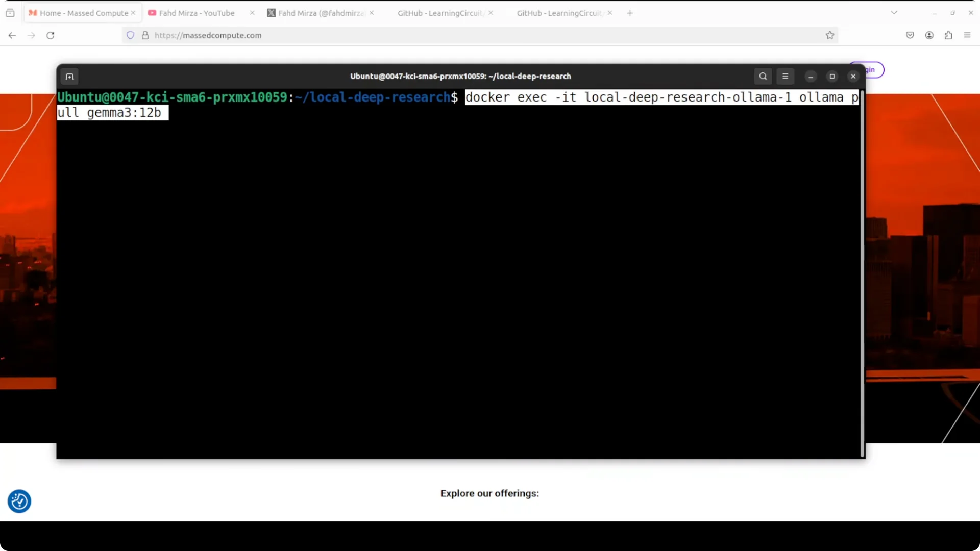
Task: Click the terminal window title text
Action: (460, 77)
